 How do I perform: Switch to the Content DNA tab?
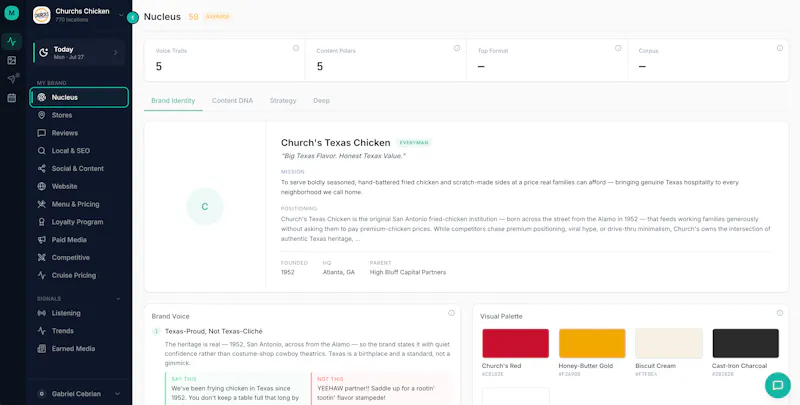click(232, 100)
